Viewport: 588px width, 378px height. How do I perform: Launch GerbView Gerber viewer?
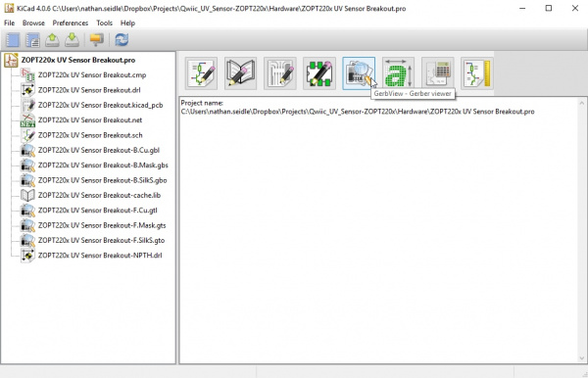[x=359, y=73]
